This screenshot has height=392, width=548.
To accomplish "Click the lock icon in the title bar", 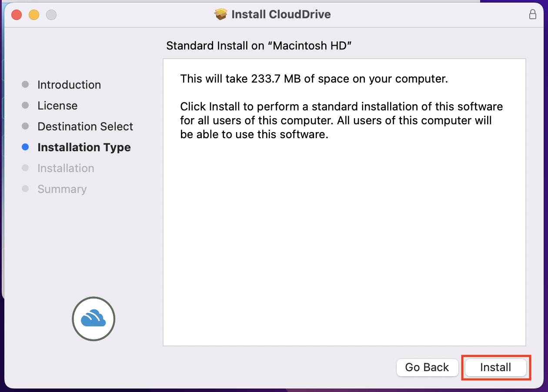I will (532, 14).
